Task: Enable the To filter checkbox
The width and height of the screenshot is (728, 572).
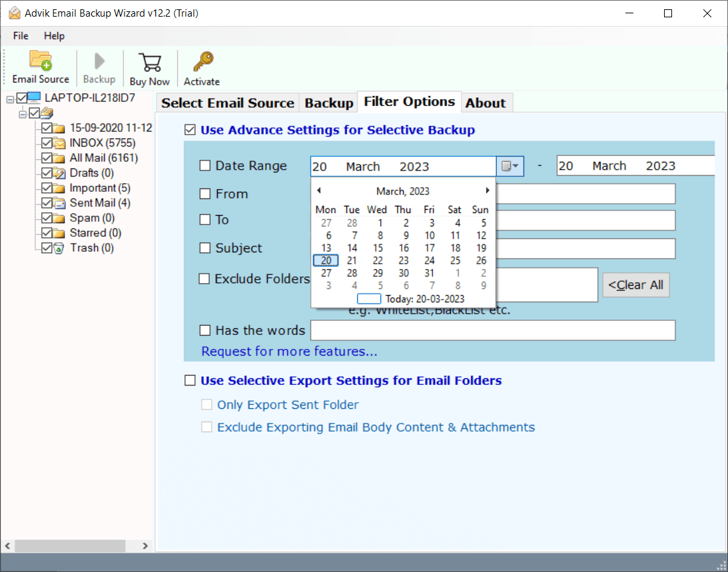Action: 204,220
